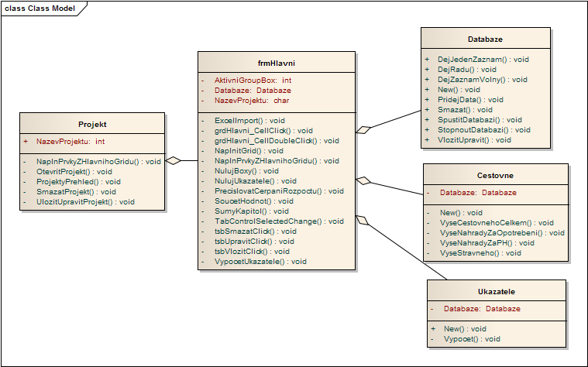Select VypocetUkazatele() operation
The image size is (588, 367).
tap(260, 262)
